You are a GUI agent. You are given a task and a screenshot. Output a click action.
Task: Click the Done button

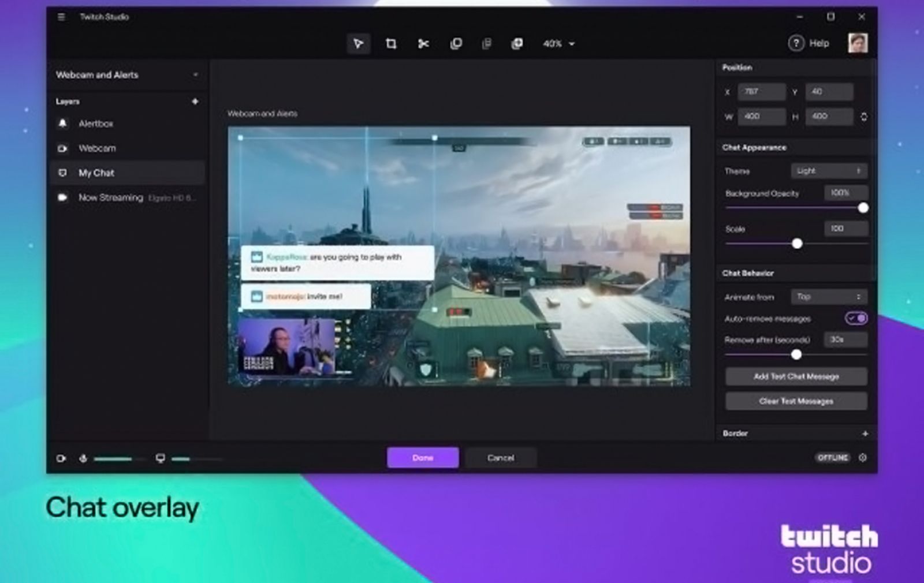(x=423, y=458)
